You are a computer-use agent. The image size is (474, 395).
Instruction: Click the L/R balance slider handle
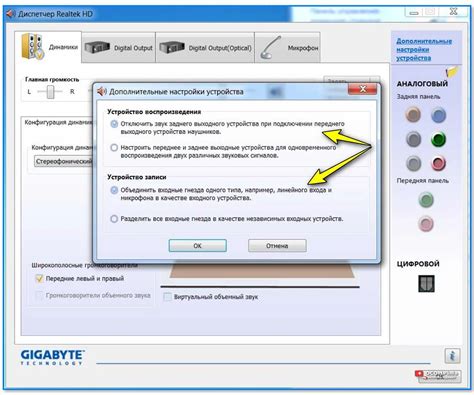(x=50, y=92)
